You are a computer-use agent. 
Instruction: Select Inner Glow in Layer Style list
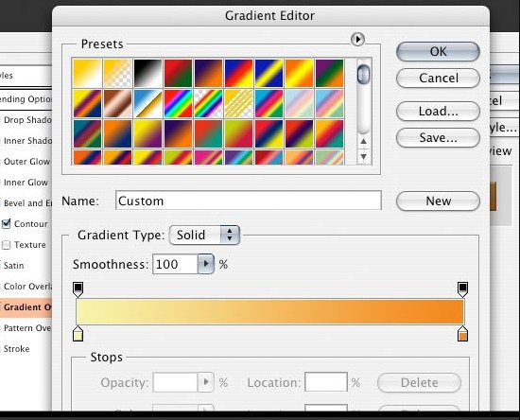click(26, 183)
